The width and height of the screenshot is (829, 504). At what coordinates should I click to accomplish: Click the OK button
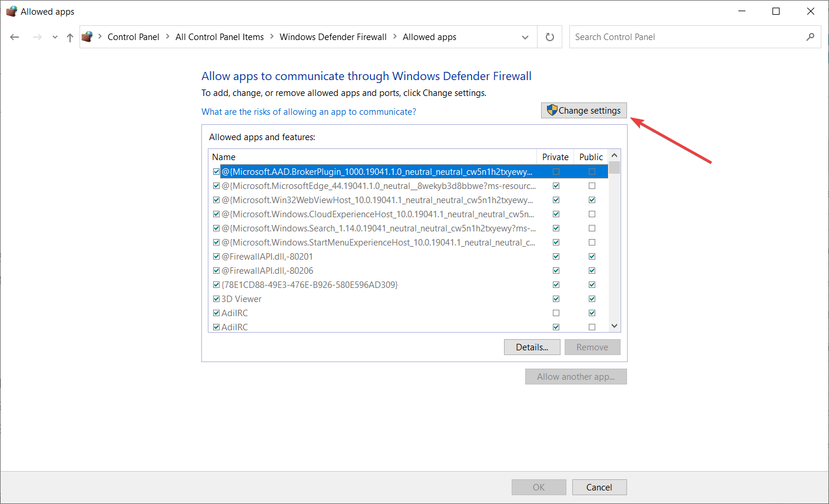[x=539, y=488]
